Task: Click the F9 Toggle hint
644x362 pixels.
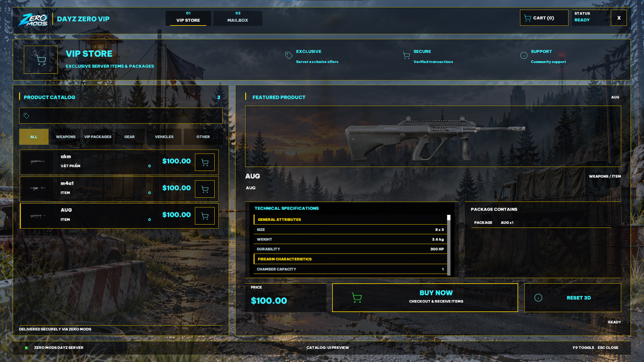Action: (x=583, y=348)
